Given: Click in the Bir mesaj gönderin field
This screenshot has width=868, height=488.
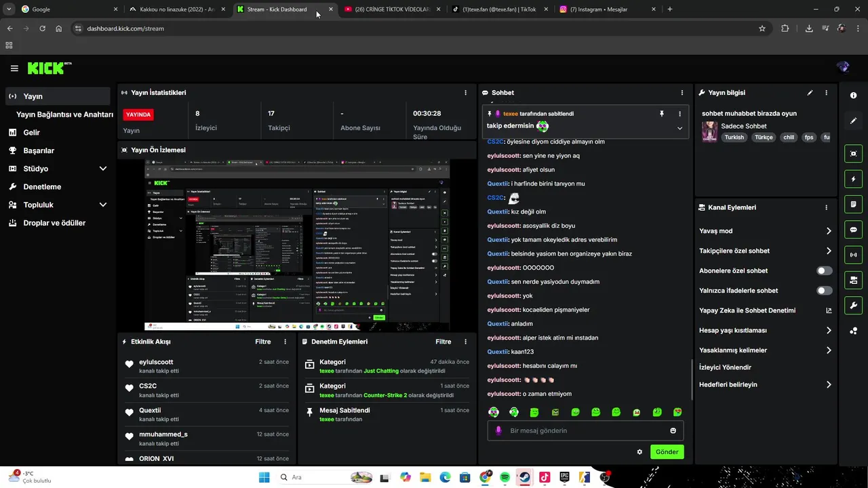Looking at the screenshot, I should pyautogui.click(x=585, y=430).
